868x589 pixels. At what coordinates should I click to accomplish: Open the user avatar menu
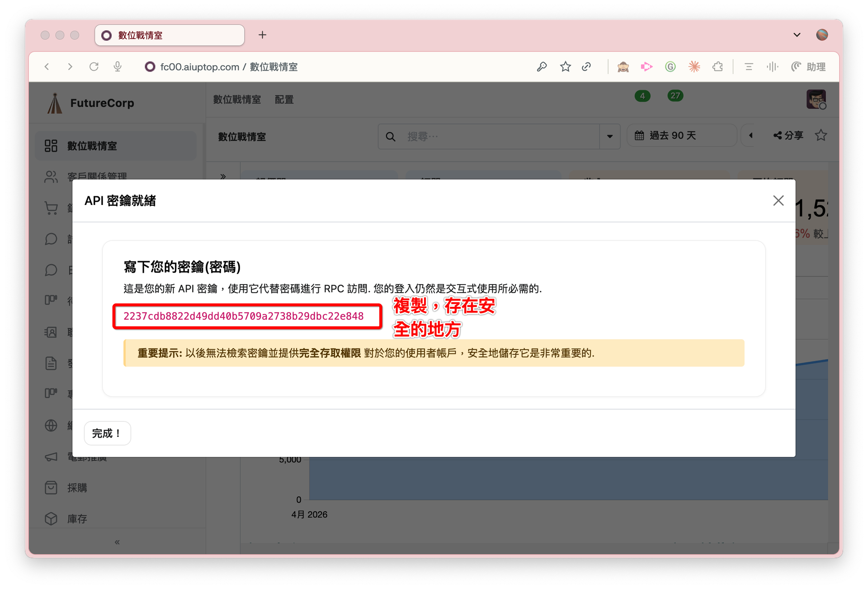[x=816, y=99]
